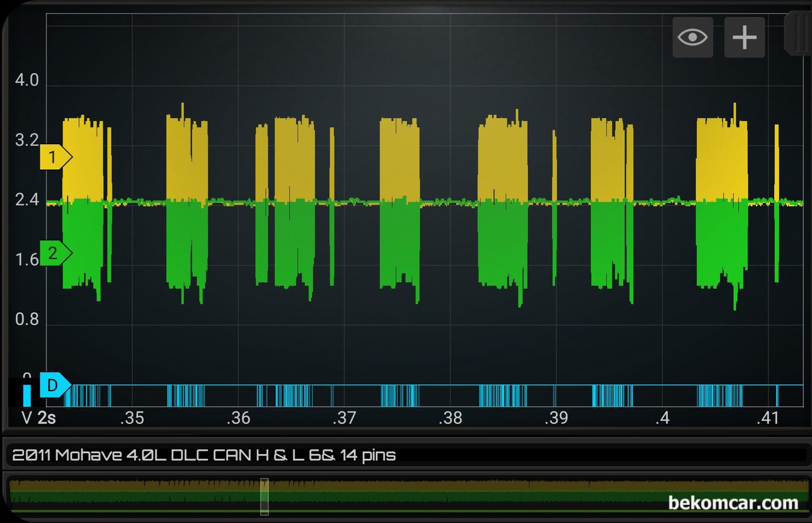The image size is (812, 523).
Task: Click the .41 time axis label
Action: point(768,418)
